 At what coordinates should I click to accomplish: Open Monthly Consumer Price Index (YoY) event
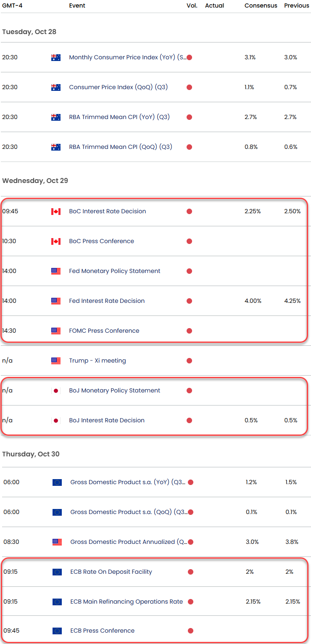click(x=128, y=58)
